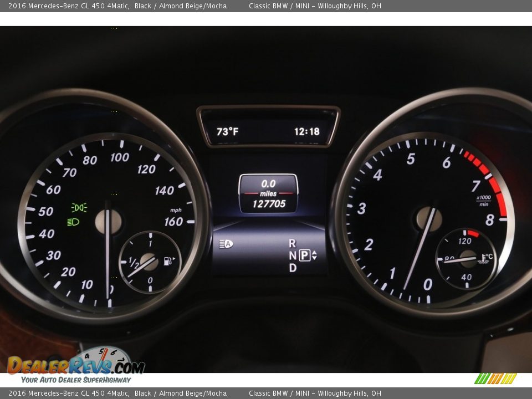532x399 pixels.
Task: Click the 8 mark on the tachometer
Action: 489,220
